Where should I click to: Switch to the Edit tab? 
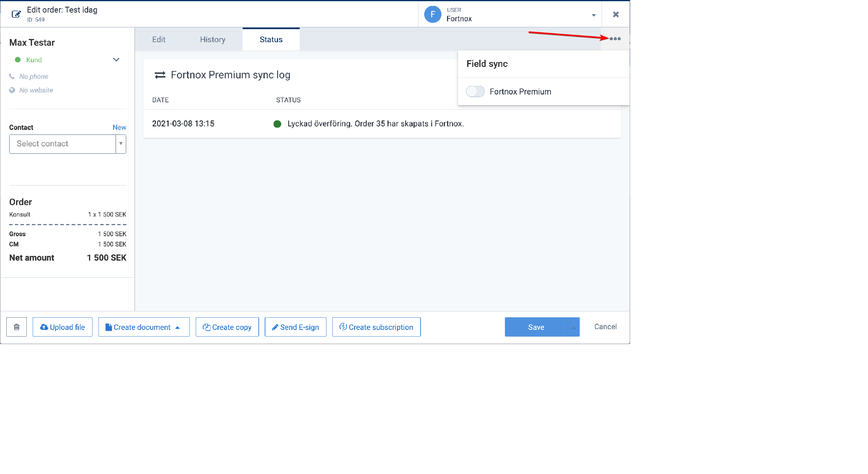(159, 39)
